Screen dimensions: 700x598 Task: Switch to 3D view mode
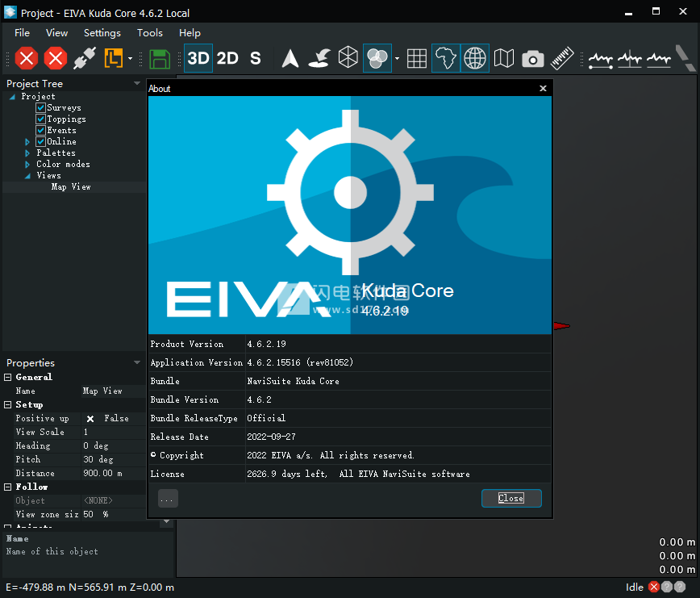pos(198,58)
